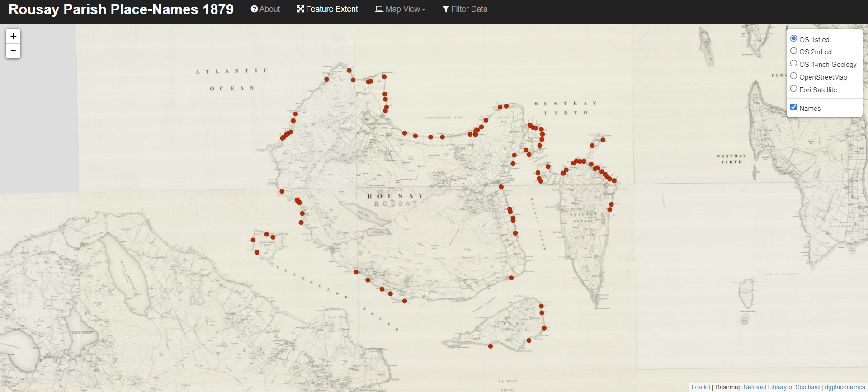Click Feature Extent in navbar
This screenshot has height=392, width=868.
(327, 9)
